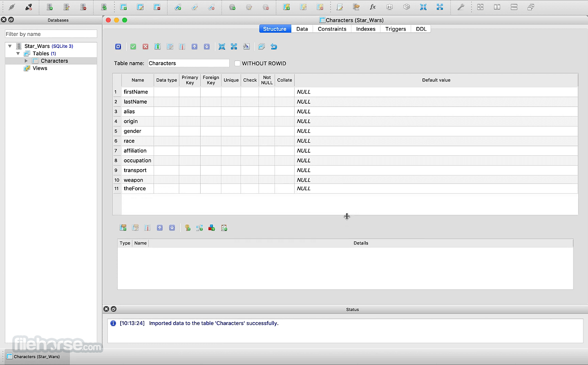
Task: Enable the WITHOUT ROWID checkbox
Action: [237, 63]
